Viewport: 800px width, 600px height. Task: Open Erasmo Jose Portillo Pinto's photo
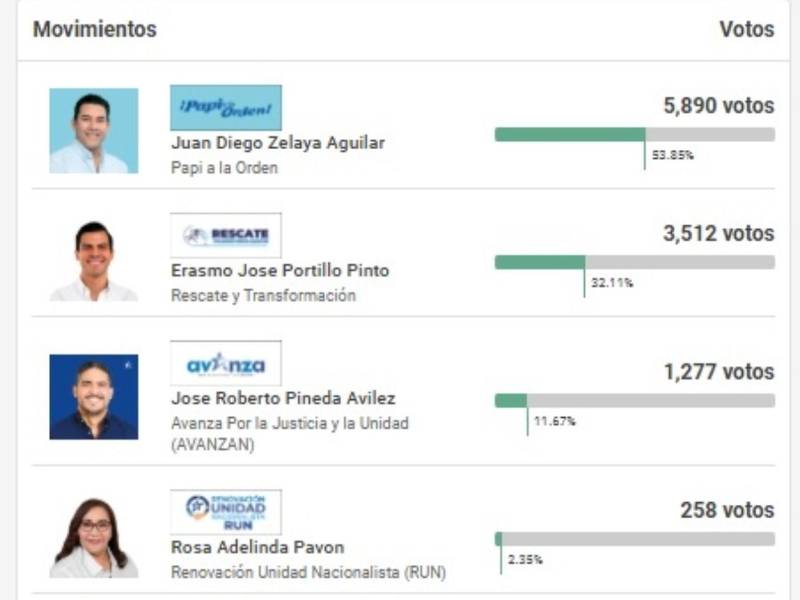click(x=94, y=260)
